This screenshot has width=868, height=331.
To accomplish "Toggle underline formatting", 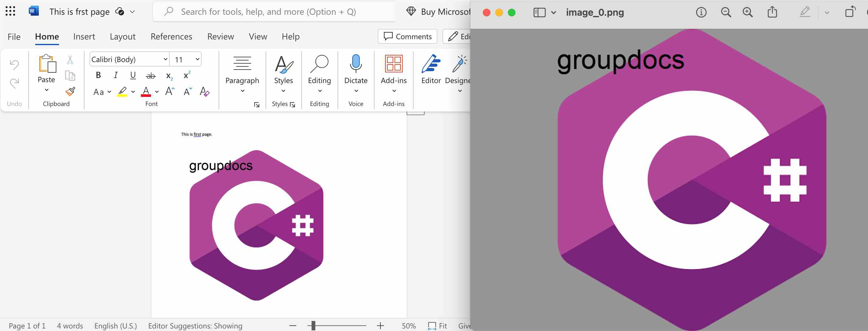I will pyautogui.click(x=133, y=75).
